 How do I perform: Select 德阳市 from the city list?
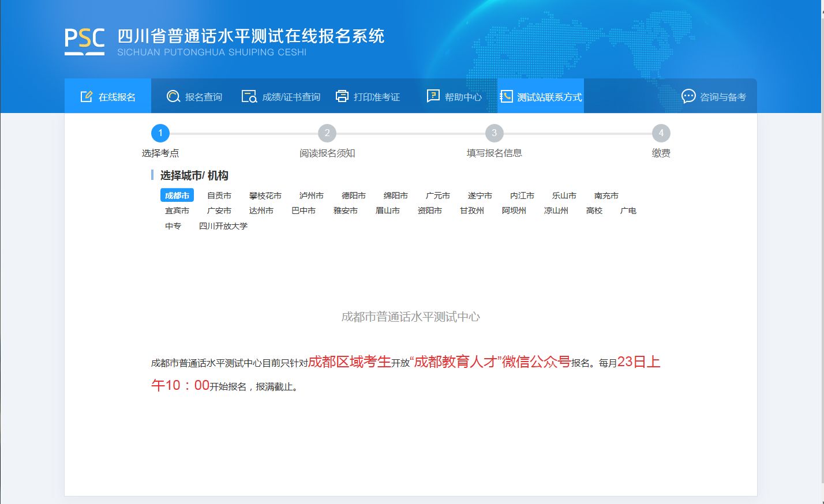pyautogui.click(x=353, y=195)
